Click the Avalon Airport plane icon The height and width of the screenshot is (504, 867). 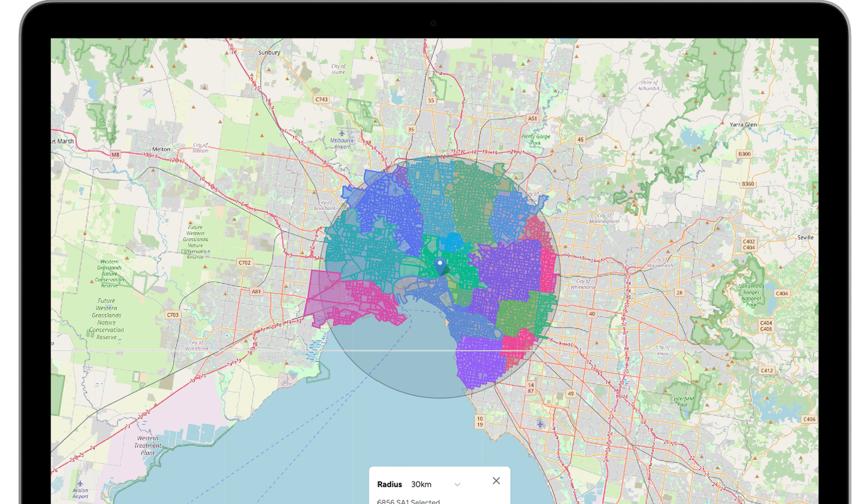point(80,483)
